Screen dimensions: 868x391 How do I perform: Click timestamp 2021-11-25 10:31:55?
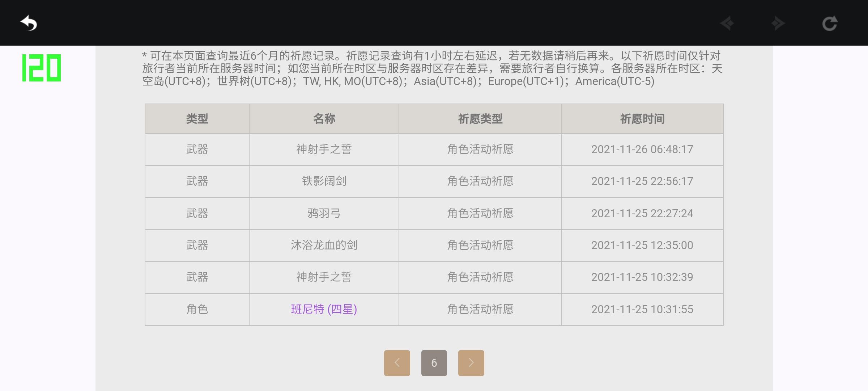[x=642, y=309]
